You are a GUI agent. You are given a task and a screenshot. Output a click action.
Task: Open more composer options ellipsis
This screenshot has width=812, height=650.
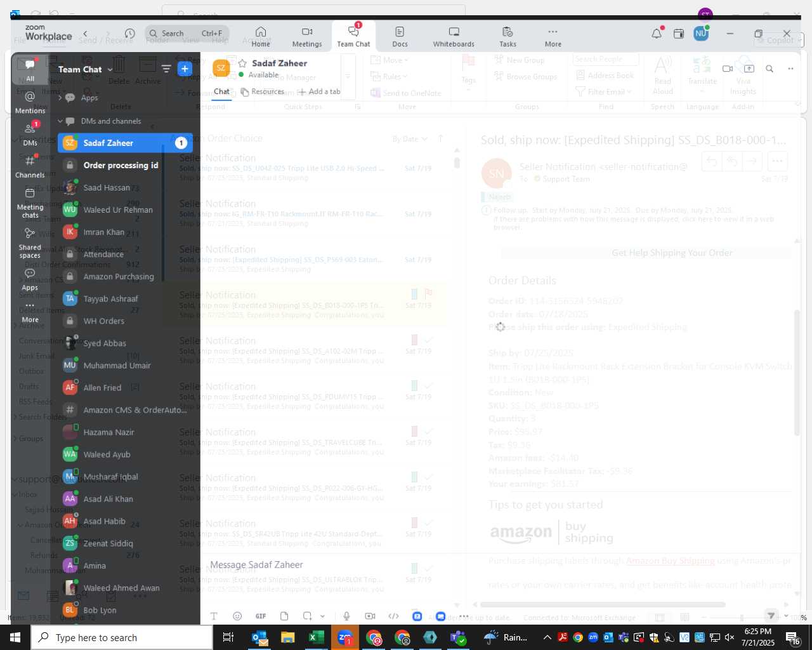[464, 616]
